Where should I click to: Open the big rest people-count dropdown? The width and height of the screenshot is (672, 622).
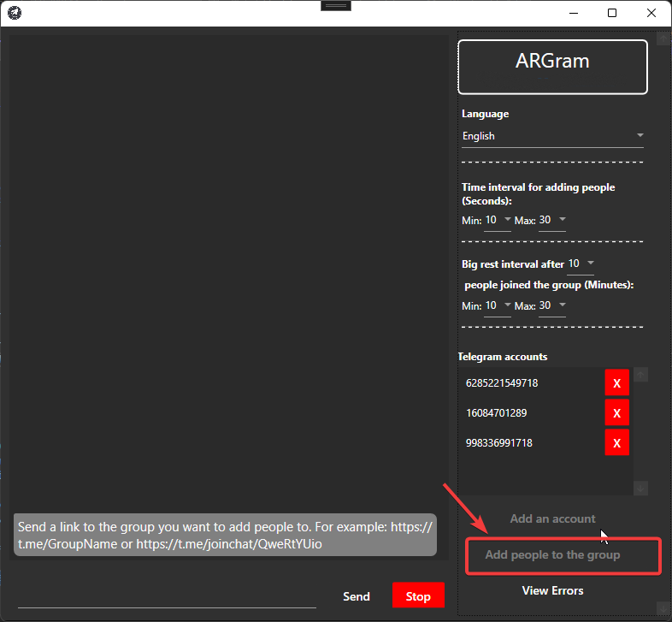[x=581, y=264]
